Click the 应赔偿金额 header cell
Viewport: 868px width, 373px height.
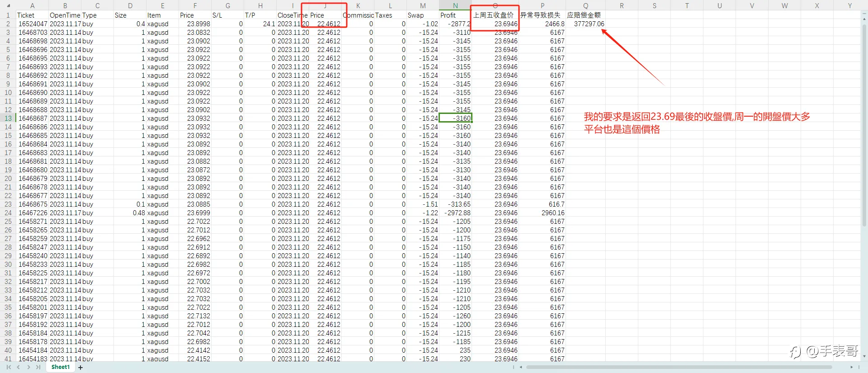click(586, 15)
